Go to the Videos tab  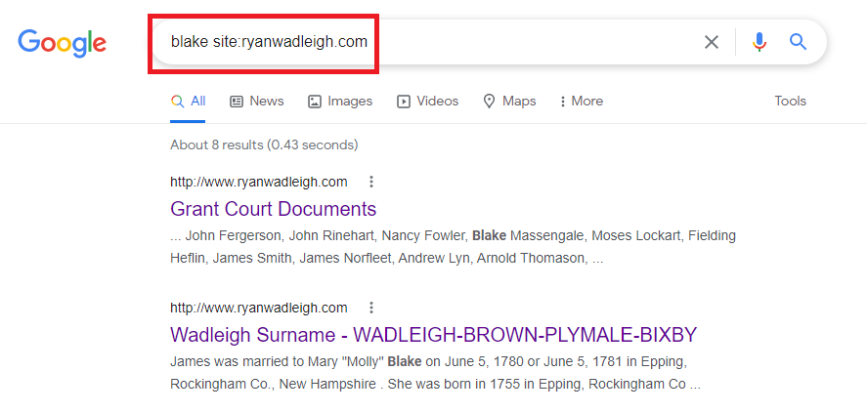(428, 102)
